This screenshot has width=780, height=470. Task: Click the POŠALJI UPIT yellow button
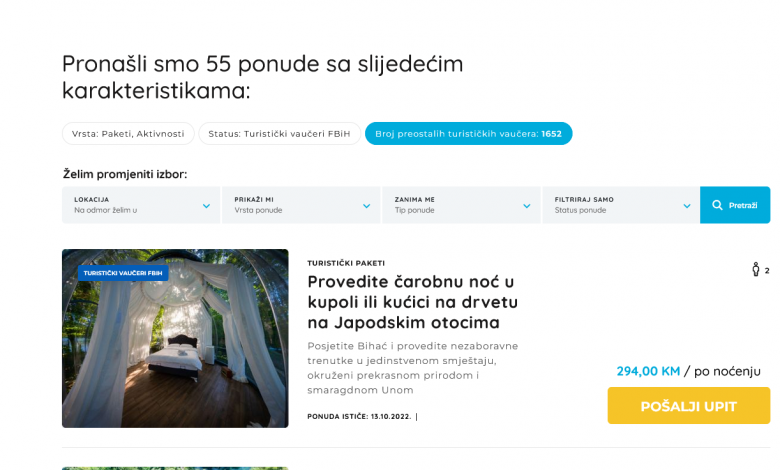tap(688, 406)
